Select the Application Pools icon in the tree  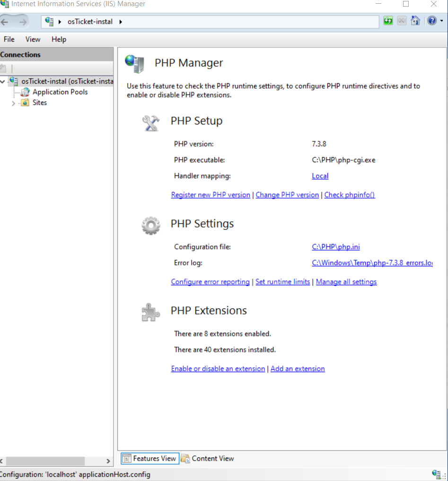tap(24, 92)
